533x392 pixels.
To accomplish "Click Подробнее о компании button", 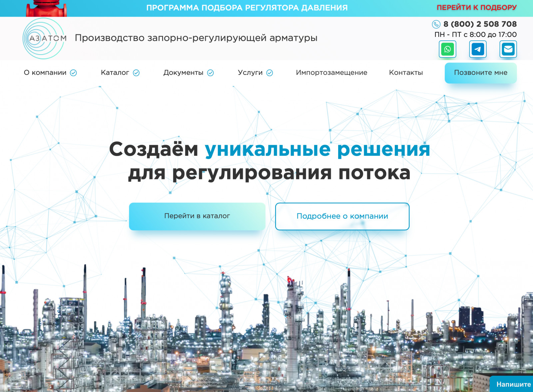I will [342, 216].
